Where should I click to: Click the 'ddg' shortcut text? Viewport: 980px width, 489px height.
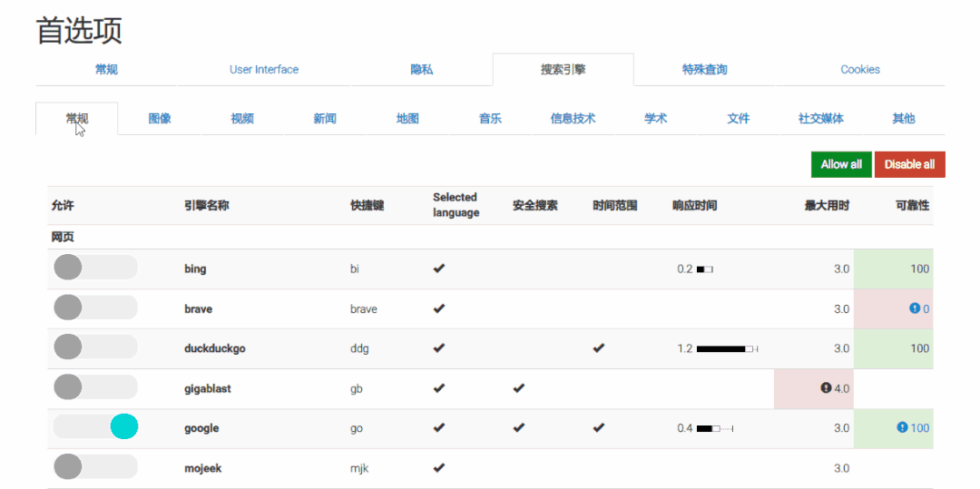[360, 348]
